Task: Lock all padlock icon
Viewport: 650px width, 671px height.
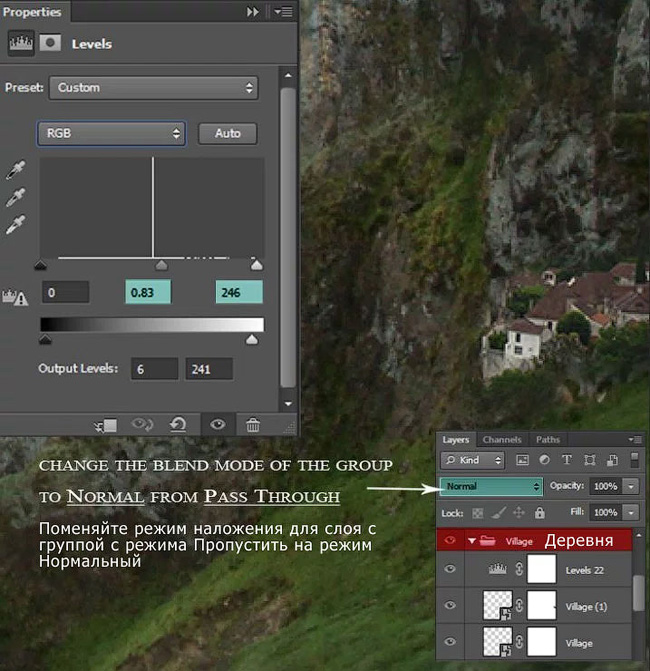Action: [x=540, y=513]
